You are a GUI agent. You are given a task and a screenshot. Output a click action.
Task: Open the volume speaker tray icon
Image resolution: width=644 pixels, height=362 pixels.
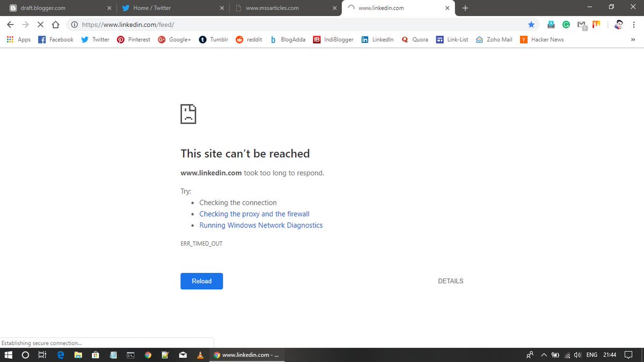pos(577,354)
